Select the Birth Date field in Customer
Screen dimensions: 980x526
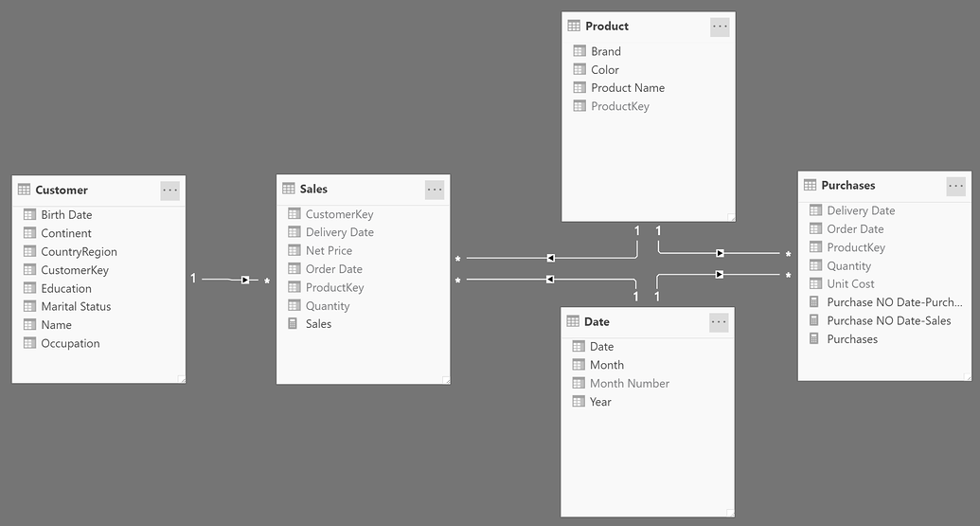click(66, 215)
